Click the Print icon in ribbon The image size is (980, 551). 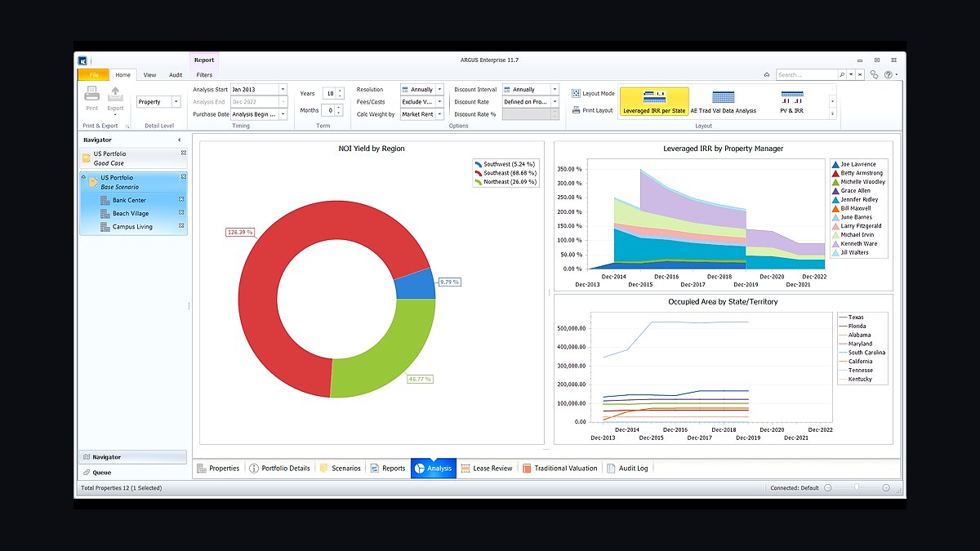91,94
